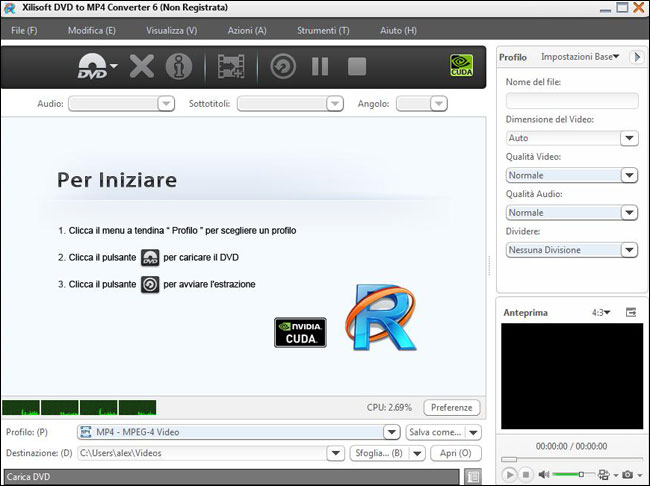Open the DVD button's dropdown arrow
Screen dimensions: 650x486
(x=114, y=66)
